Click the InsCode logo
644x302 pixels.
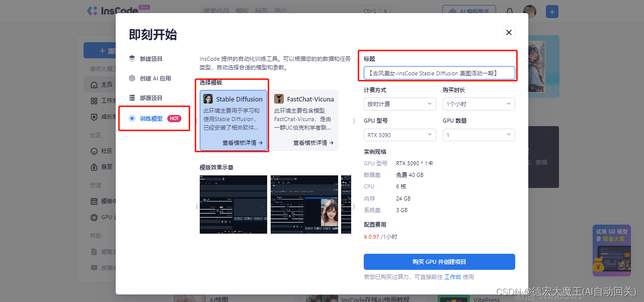tap(117, 11)
